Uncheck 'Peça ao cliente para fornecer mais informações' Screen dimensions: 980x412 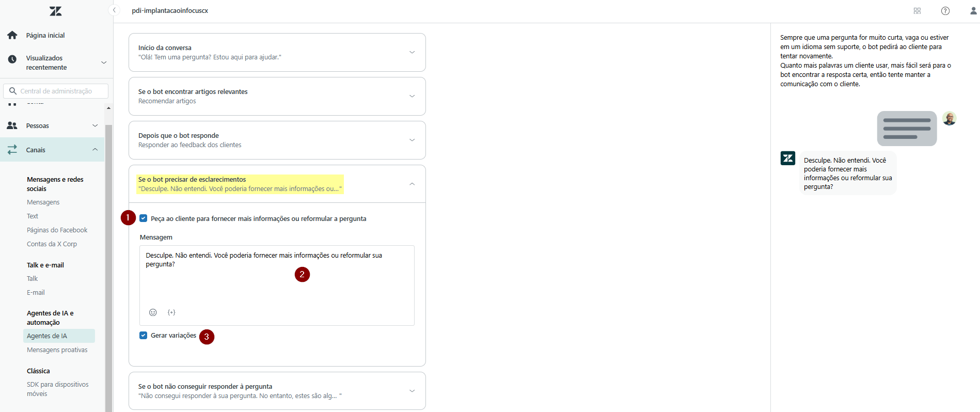144,218
